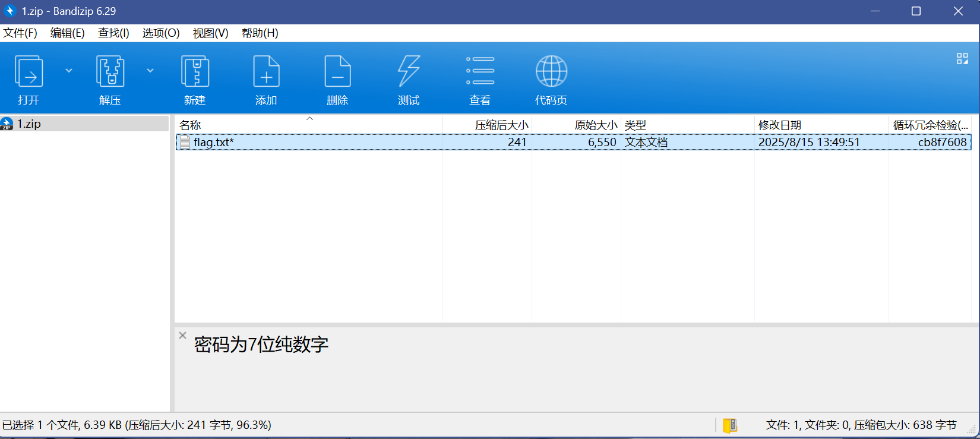
Task: Open the 帮助(H) menu
Action: [260, 33]
